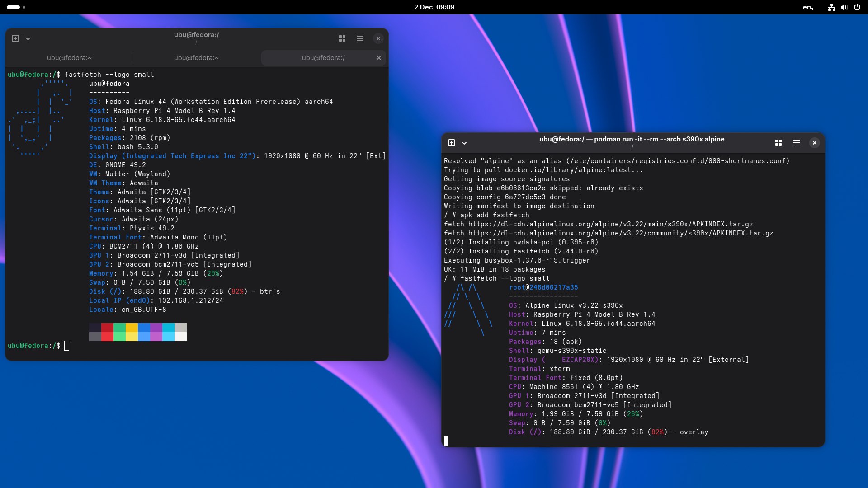Screen dimensions: 868x488
Task: Click the 'root@246d06217a35' container hostname
Action: click(543, 287)
